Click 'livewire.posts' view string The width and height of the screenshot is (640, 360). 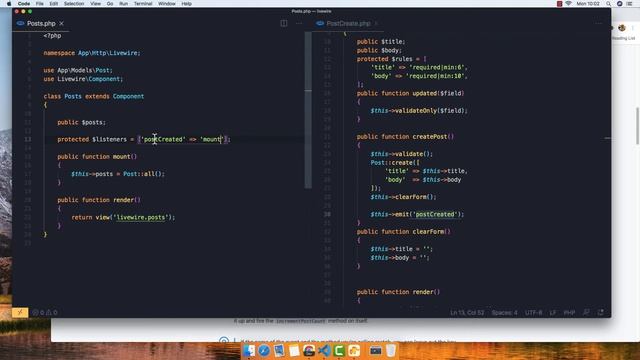[x=141, y=218]
